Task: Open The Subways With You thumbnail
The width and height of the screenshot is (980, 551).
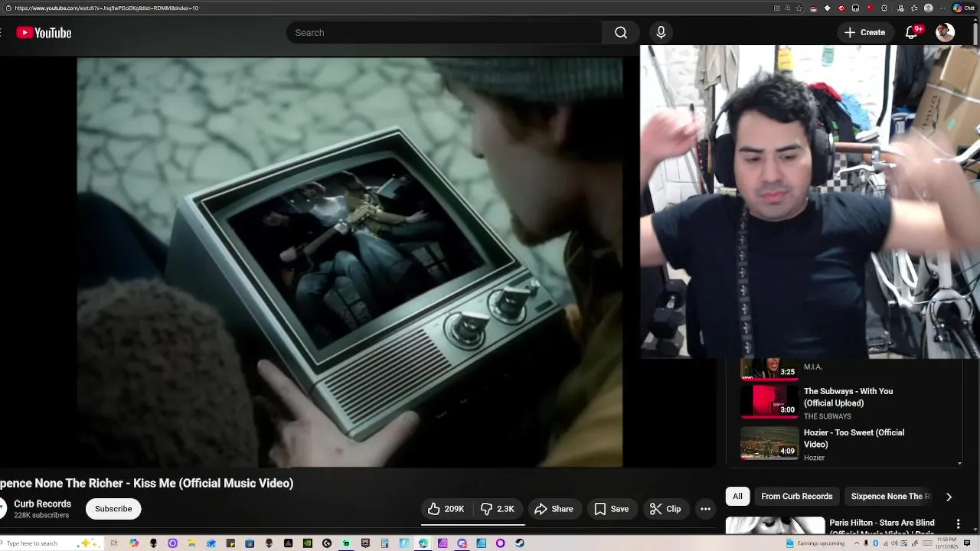Action: coord(769,401)
